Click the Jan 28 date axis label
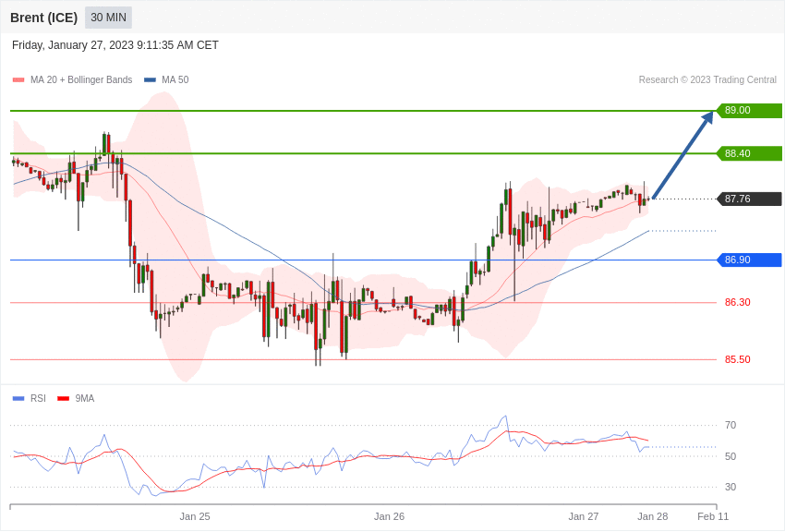Viewport: 785px width, 532px height. pyautogui.click(x=652, y=516)
